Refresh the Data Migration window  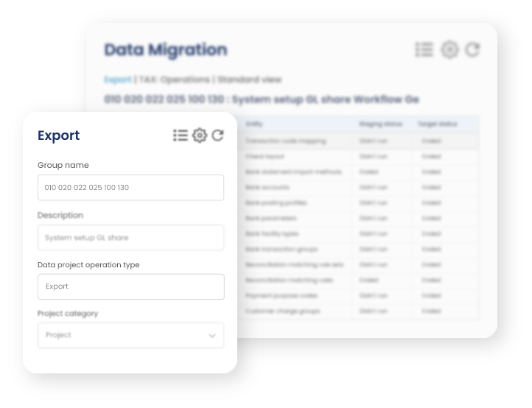coord(472,49)
